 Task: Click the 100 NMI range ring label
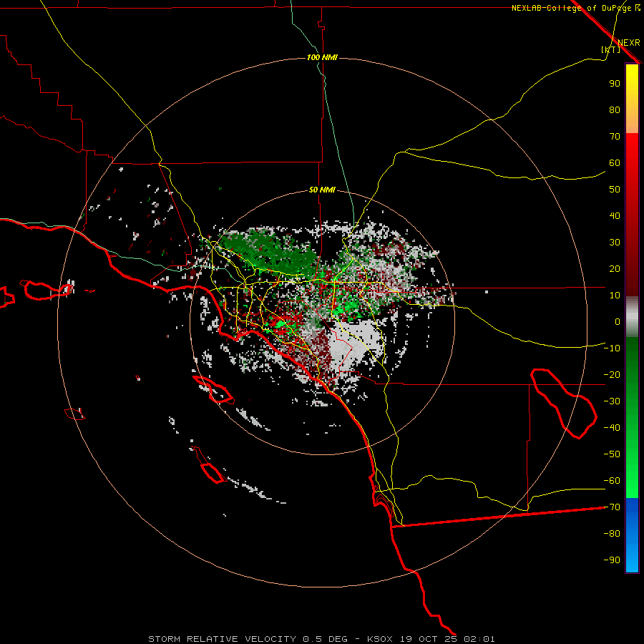point(322,57)
